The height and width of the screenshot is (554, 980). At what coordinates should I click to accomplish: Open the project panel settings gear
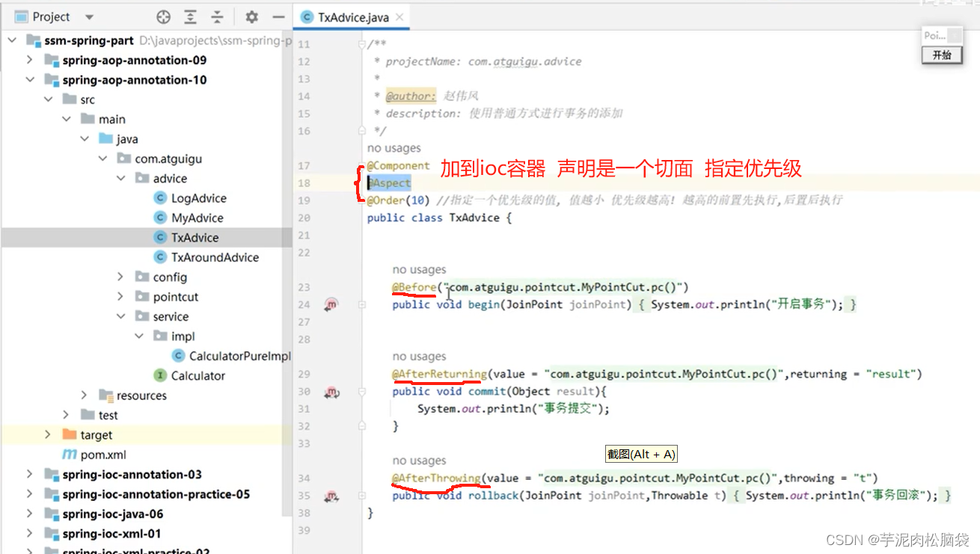click(x=252, y=17)
